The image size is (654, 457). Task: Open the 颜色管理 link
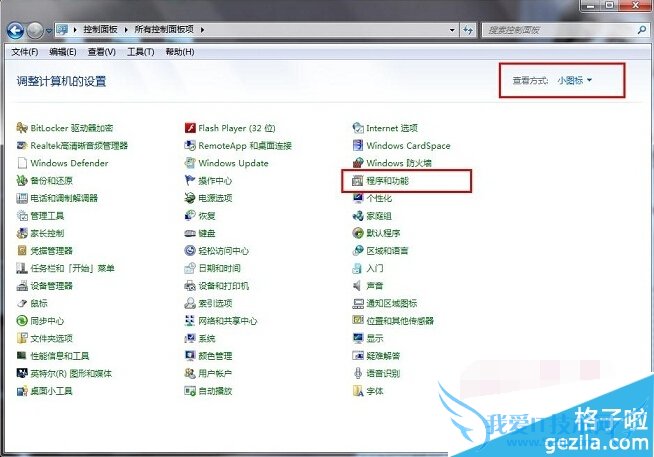215,356
